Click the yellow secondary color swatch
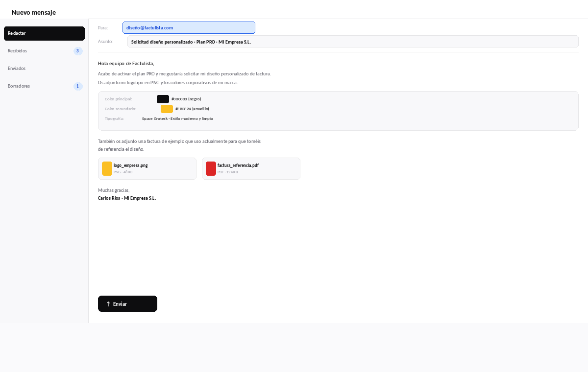This screenshot has width=588, height=372. pyautogui.click(x=167, y=109)
